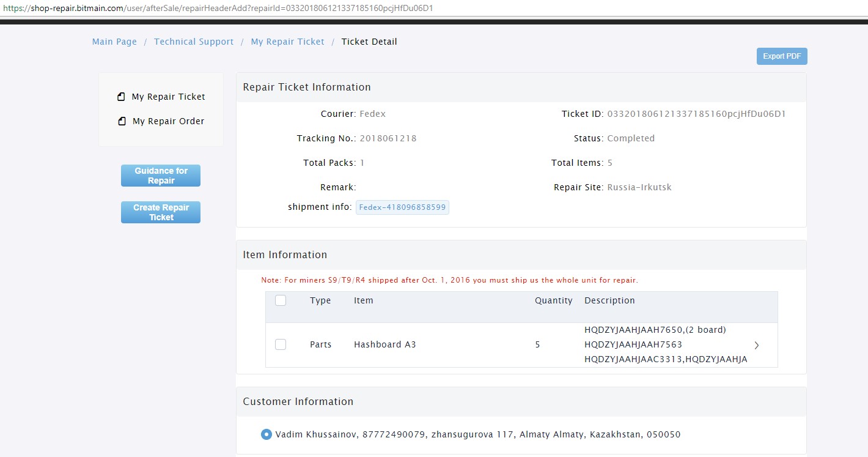The height and width of the screenshot is (457, 868).
Task: Click the Item column header
Action: tap(363, 300)
